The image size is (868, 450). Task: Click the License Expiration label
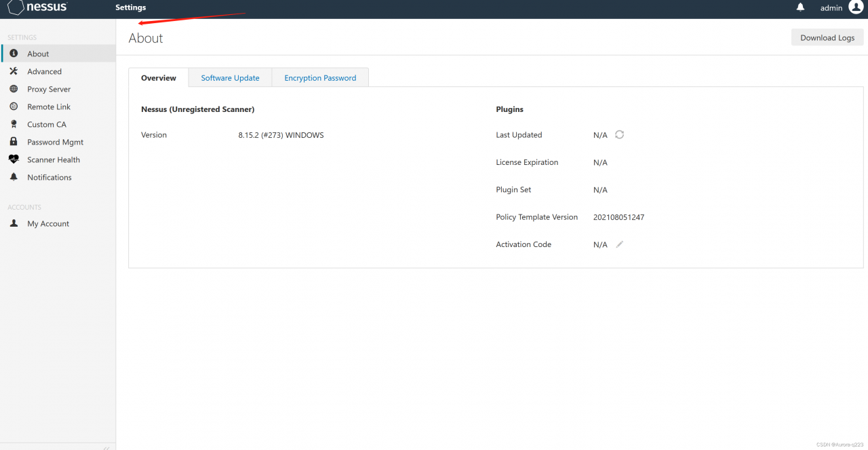pyautogui.click(x=527, y=162)
